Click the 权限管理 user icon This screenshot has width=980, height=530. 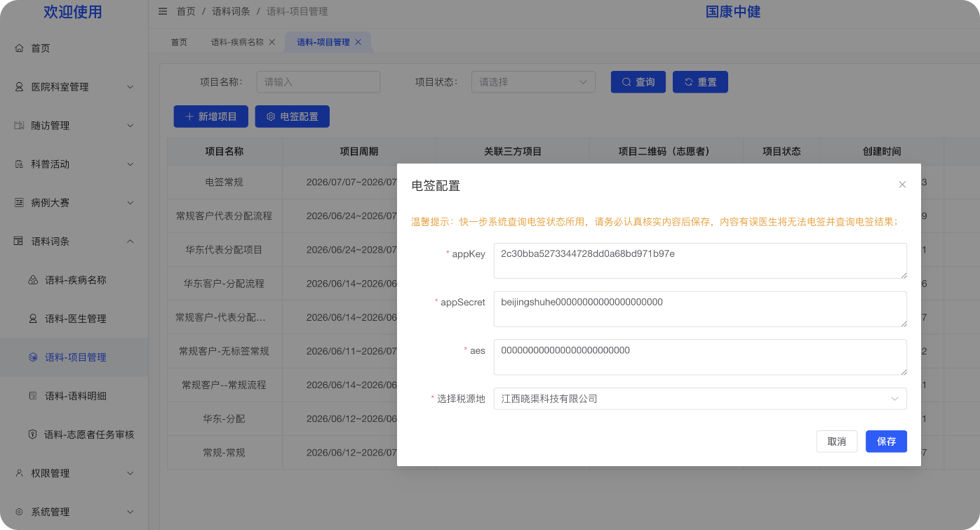pyautogui.click(x=20, y=473)
